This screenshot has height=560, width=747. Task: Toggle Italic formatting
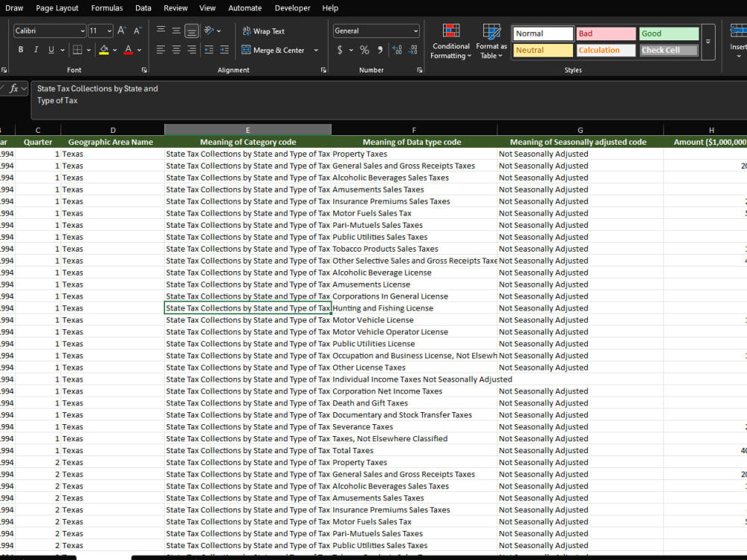tap(36, 49)
